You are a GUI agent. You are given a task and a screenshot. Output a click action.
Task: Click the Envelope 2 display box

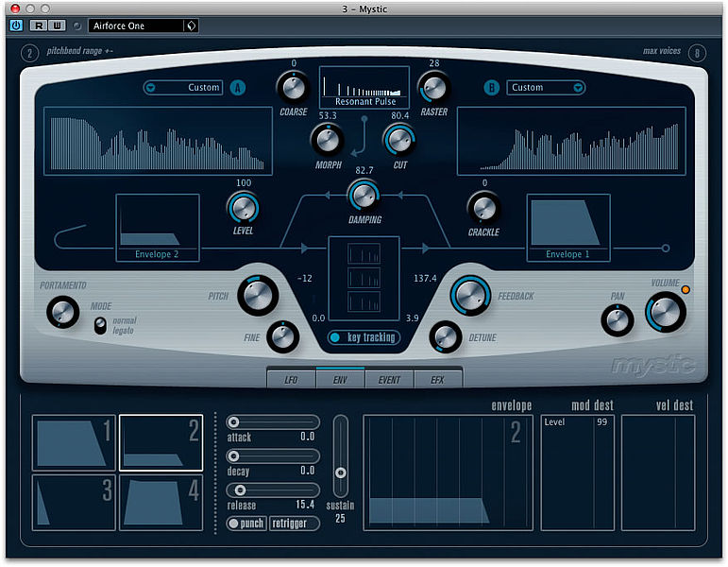[x=158, y=228]
